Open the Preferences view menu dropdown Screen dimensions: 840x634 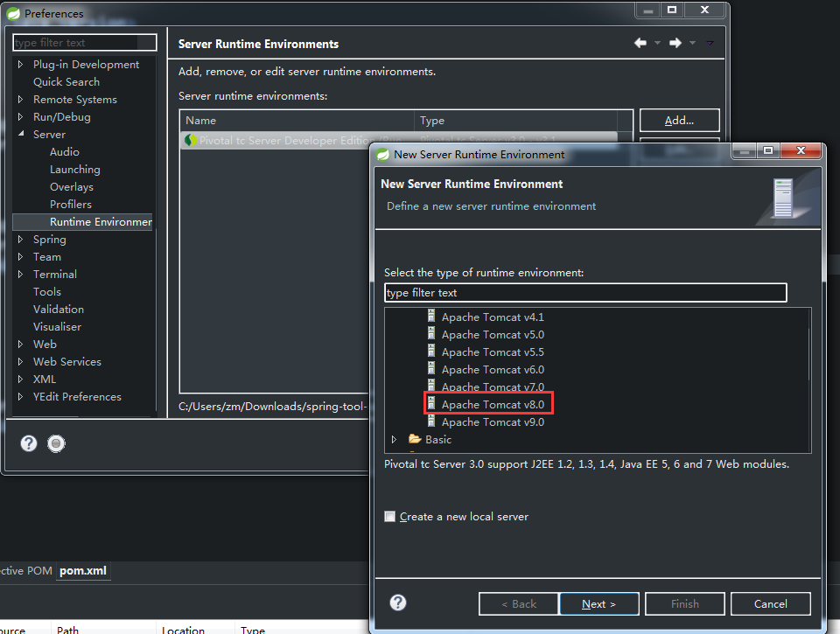click(x=710, y=43)
